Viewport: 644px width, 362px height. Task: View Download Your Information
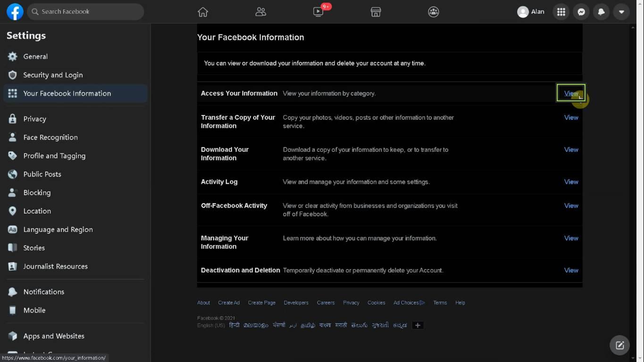(x=571, y=149)
